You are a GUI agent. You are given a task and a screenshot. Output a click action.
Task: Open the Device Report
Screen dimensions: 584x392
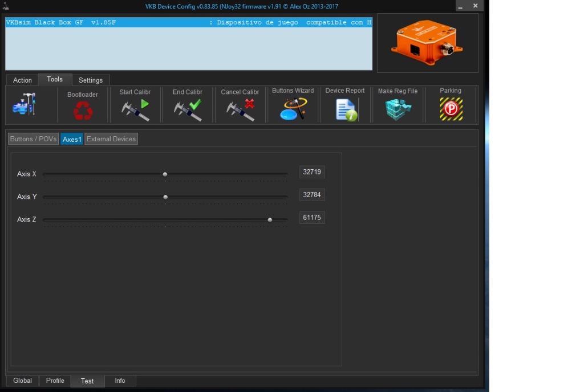coord(346,109)
